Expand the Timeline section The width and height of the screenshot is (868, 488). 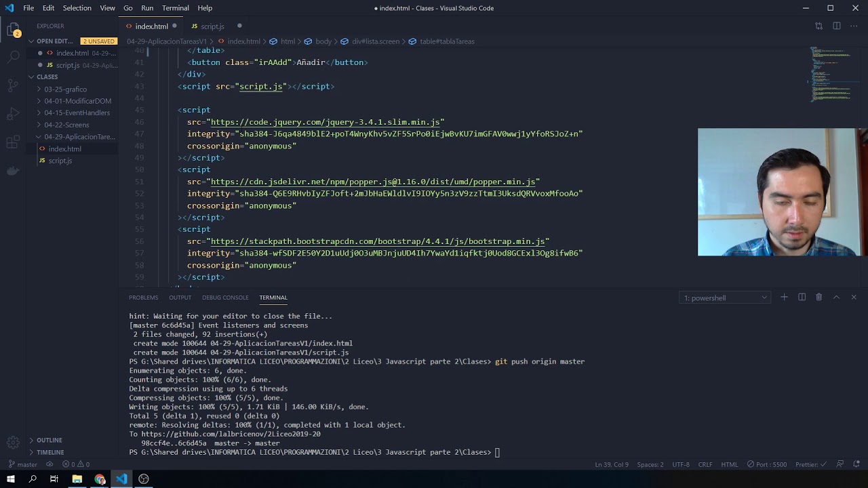click(50, 452)
